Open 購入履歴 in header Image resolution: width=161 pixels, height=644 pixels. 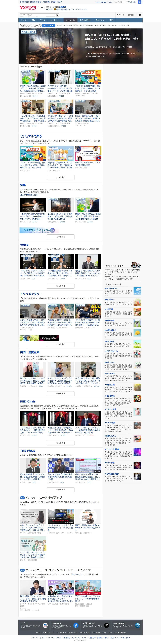point(131,15)
